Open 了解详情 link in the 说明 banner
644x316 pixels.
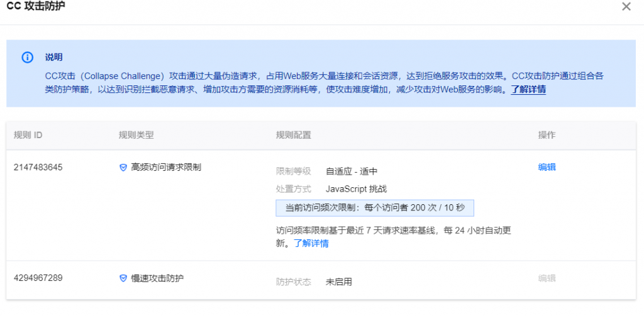[x=528, y=89]
